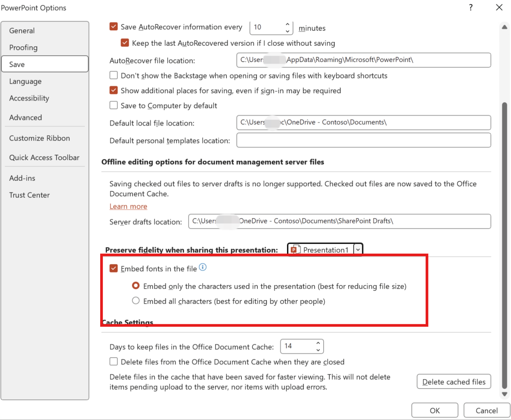Click Default personal templates location field
This screenshot has width=511, height=420.
pos(364,140)
